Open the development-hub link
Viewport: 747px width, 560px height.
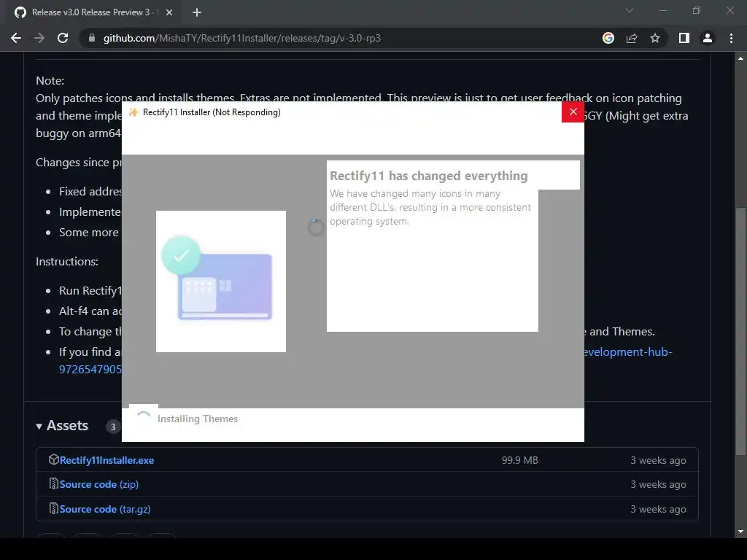point(628,352)
